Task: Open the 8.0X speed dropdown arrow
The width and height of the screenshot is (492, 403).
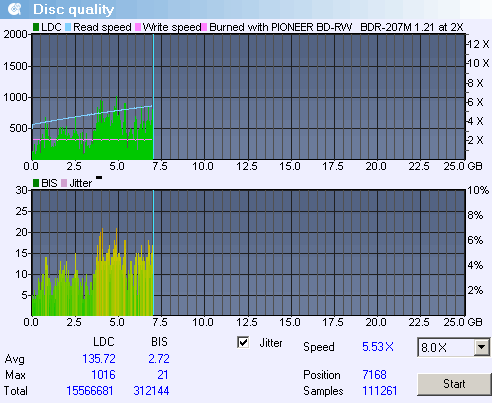Action: pyautogui.click(x=481, y=347)
